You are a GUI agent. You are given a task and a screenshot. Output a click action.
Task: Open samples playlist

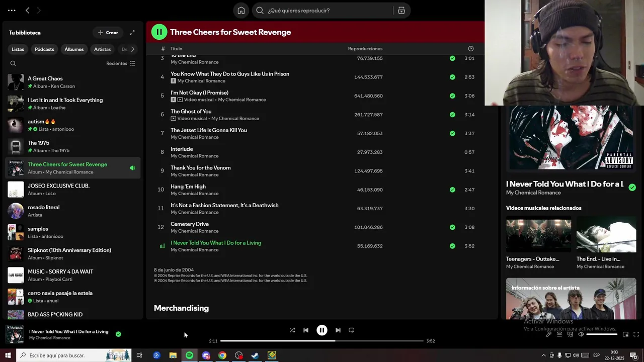pyautogui.click(x=73, y=232)
